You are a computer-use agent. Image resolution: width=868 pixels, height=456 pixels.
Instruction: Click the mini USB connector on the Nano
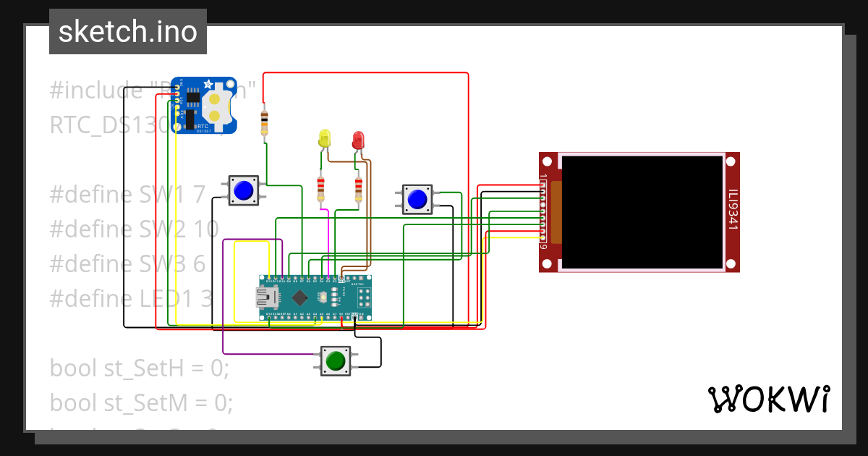click(x=268, y=297)
